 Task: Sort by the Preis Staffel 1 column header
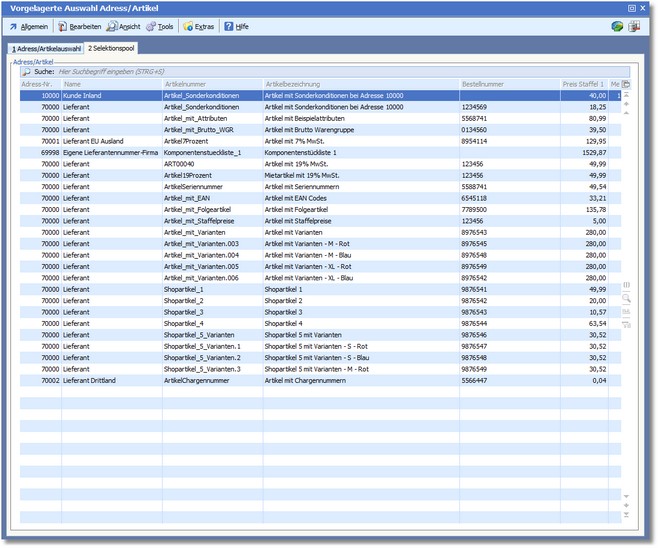583,85
